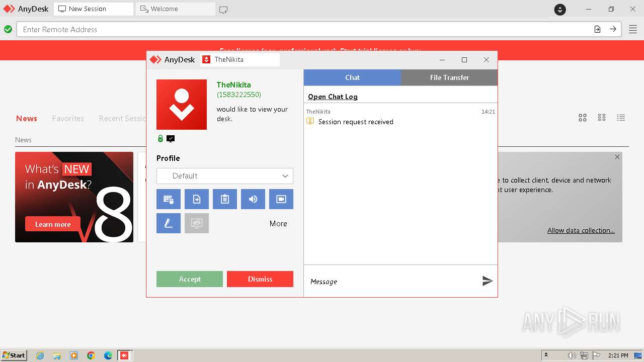Viewport: 644px width, 362px height.
Task: Add a new session tab
Action: click(x=223, y=10)
